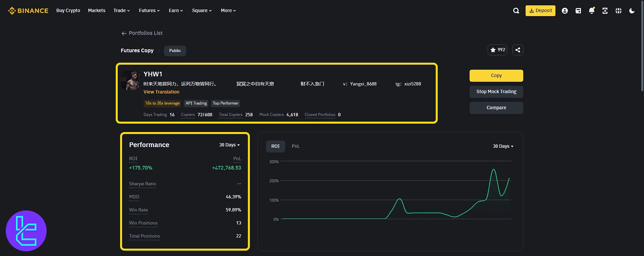Screen dimensions: 644x256
Task: Click the MDD label
Action: click(134, 197)
